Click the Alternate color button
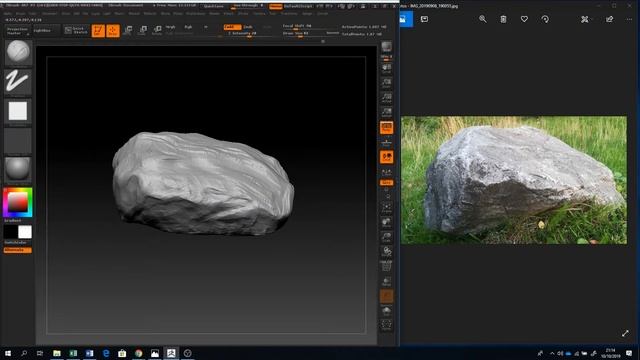Screen dimensions: 640x360 (x=18, y=250)
